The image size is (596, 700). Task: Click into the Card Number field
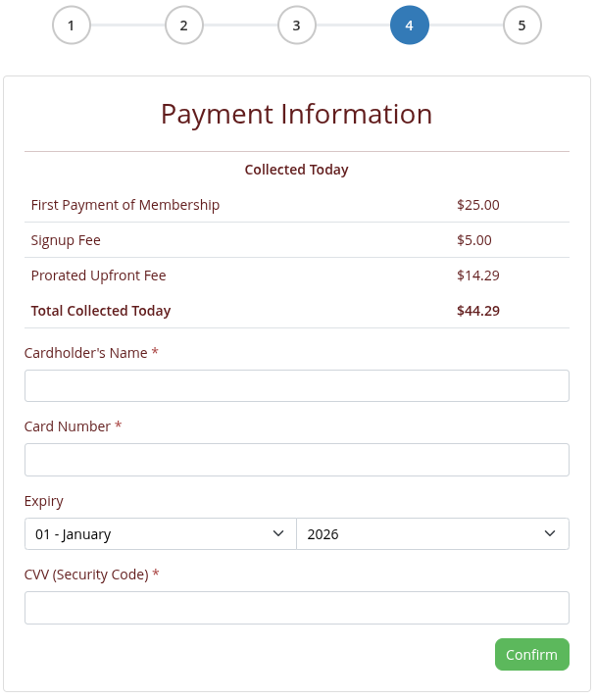click(296, 460)
